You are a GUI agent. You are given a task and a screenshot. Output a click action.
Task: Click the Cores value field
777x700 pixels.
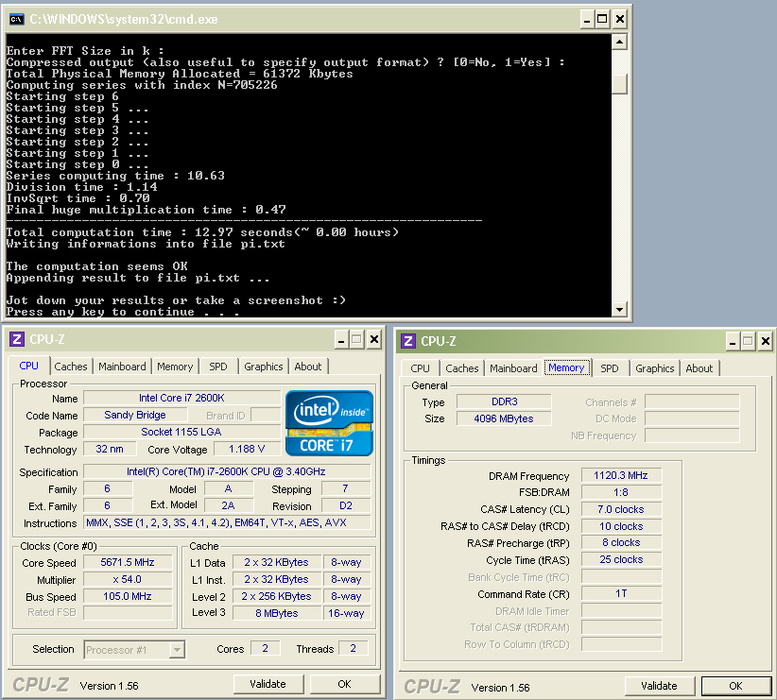(265, 648)
